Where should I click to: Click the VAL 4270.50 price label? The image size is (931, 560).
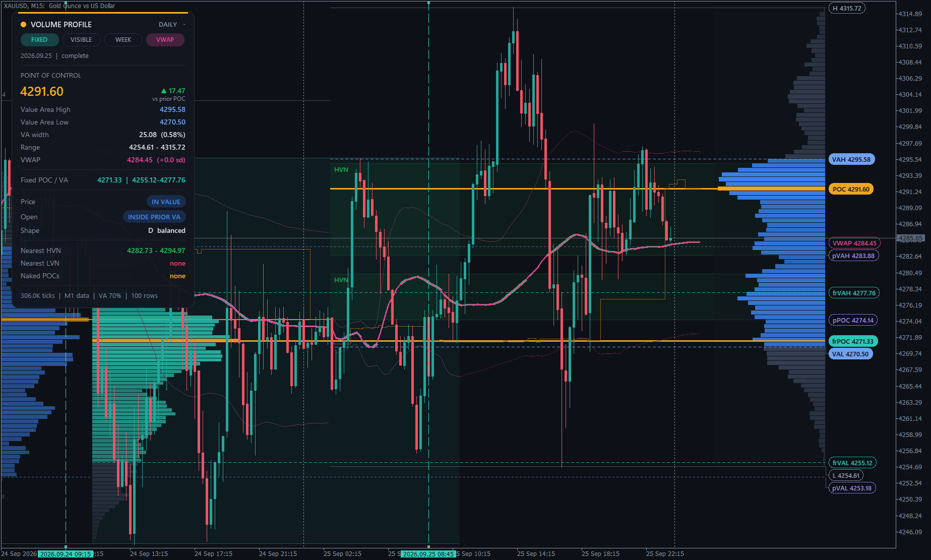pyautogui.click(x=850, y=354)
